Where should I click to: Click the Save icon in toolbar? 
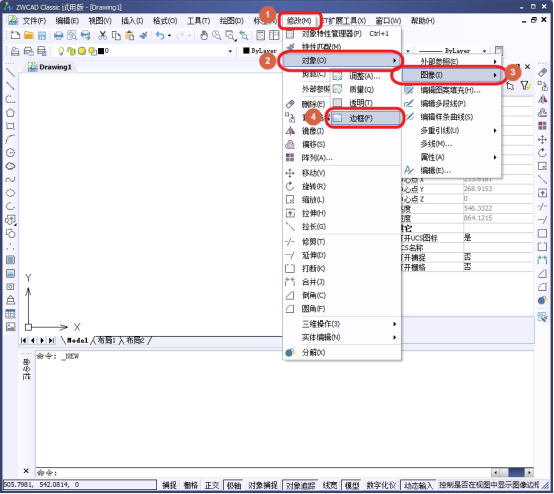(42, 35)
